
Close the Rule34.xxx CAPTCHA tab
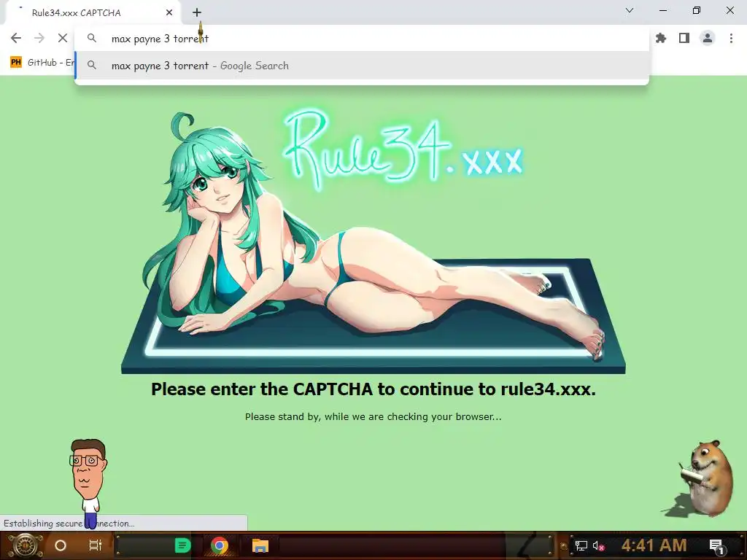point(169,12)
